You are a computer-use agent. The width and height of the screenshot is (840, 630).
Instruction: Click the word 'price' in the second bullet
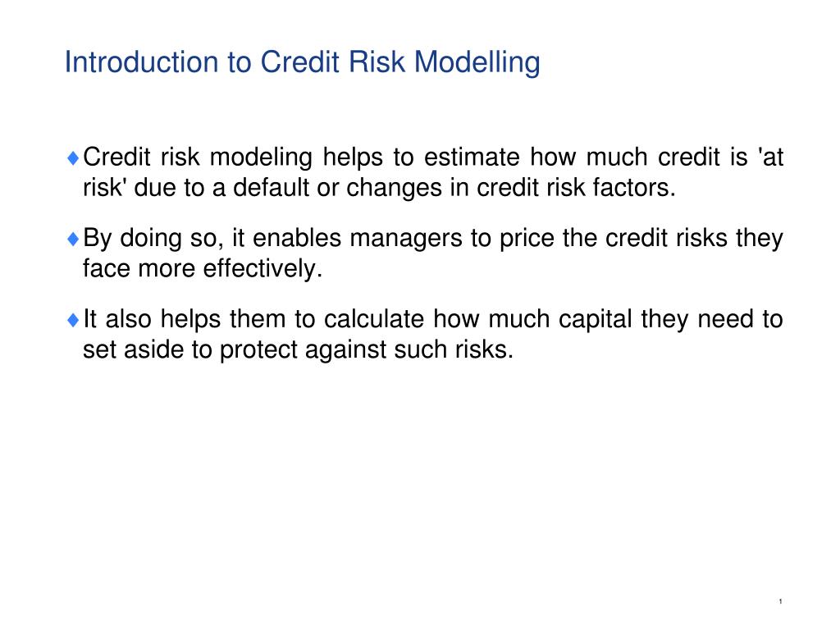click(x=527, y=239)
